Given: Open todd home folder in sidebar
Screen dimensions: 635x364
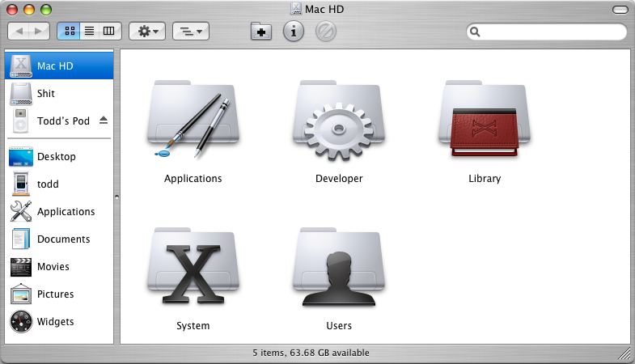Looking at the screenshot, I should coord(59,184).
